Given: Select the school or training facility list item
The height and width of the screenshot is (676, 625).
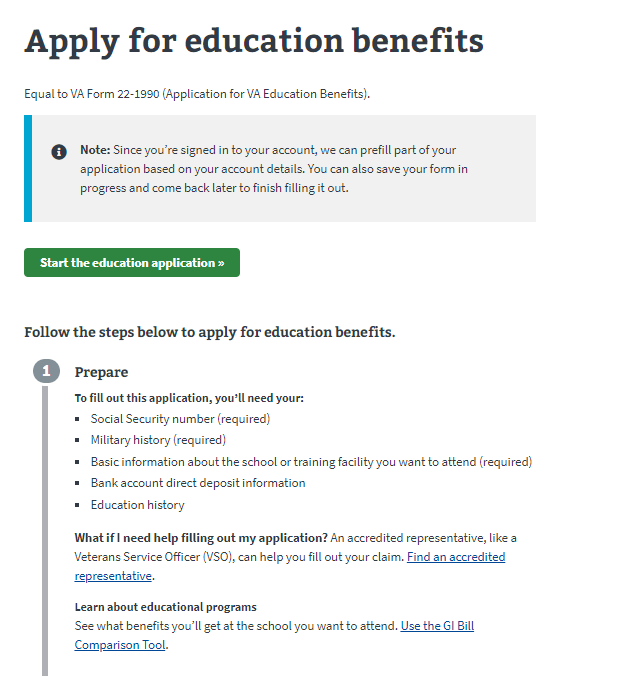Looking at the screenshot, I should [x=311, y=462].
